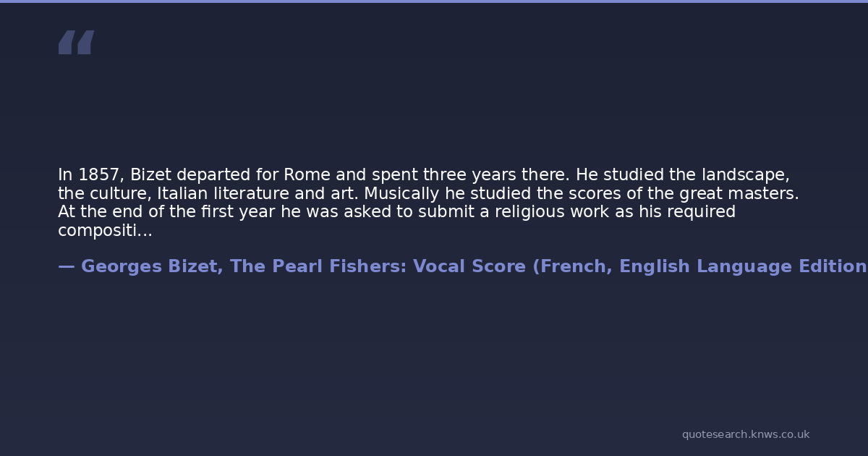Click the em dash before Georges Bizet
Image resolution: width=868 pixels, height=456 pixels.
[66, 267]
